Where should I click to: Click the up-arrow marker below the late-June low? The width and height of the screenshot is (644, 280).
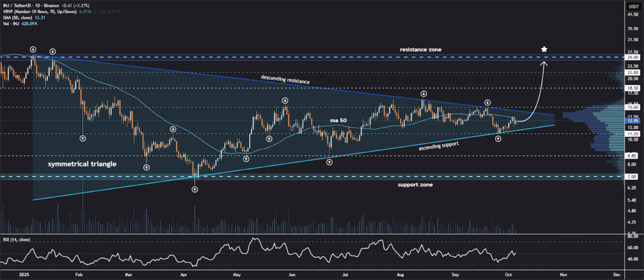330,162
